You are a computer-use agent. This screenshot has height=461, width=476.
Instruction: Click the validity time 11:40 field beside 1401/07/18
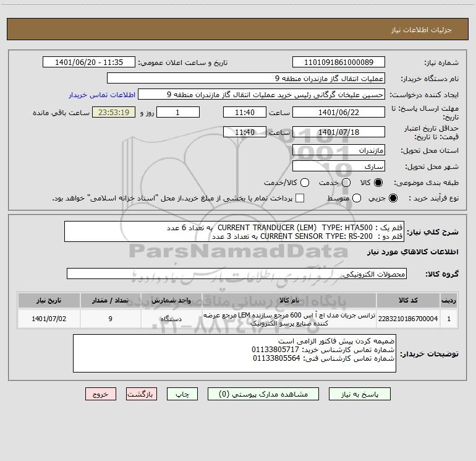pyautogui.click(x=245, y=132)
